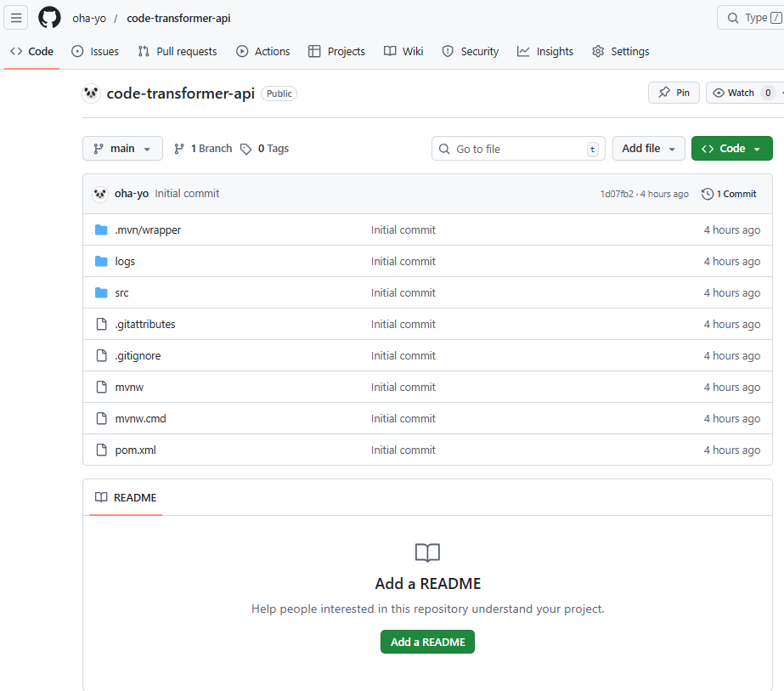Open the pom.xml file
Image resolution: width=784 pixels, height=691 pixels.
click(136, 450)
